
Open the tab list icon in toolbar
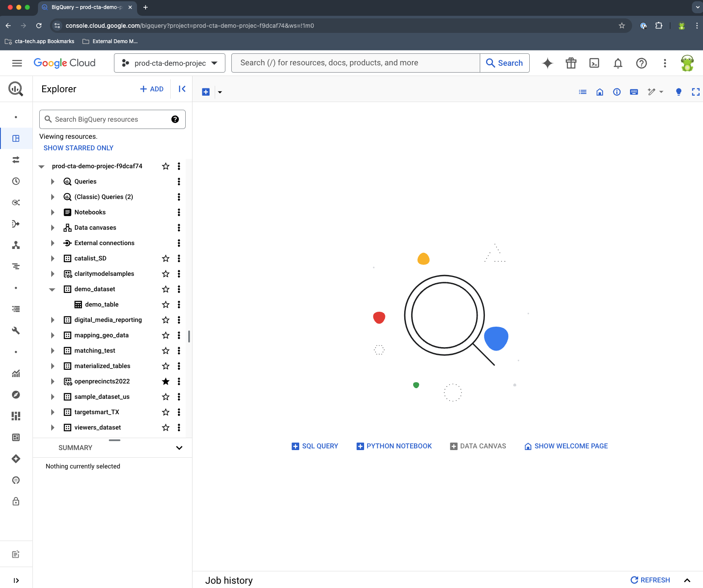point(583,92)
